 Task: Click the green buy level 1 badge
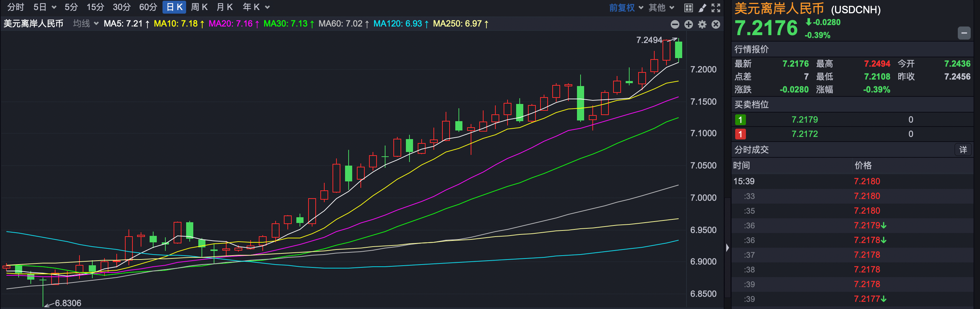[740, 120]
